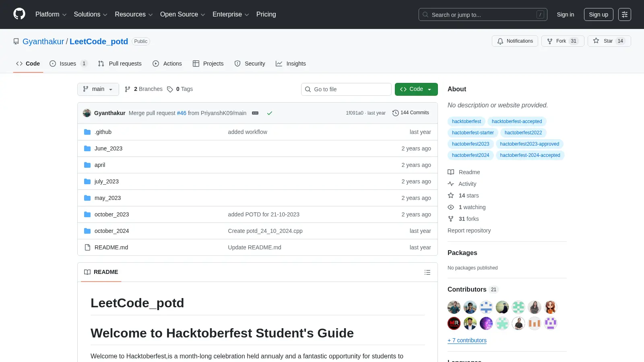Open the may_2023 folder
The height and width of the screenshot is (362, 644).
(x=107, y=198)
